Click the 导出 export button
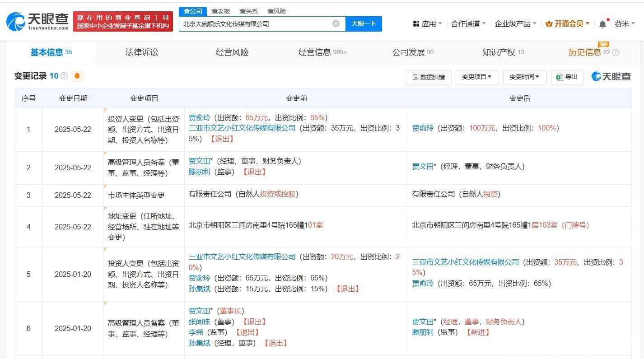This screenshot has width=644, height=359. (567, 77)
